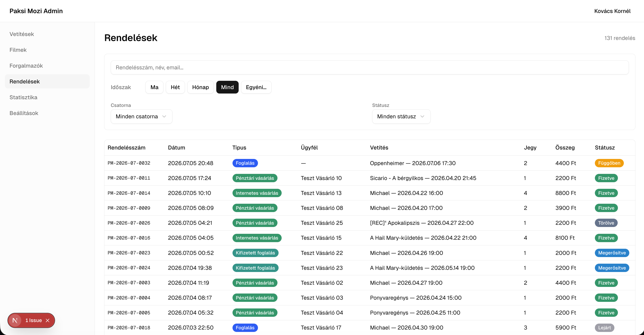Focus the Rendelésszám, név, email search field
Screen dimensions: 644x335
(370, 67)
